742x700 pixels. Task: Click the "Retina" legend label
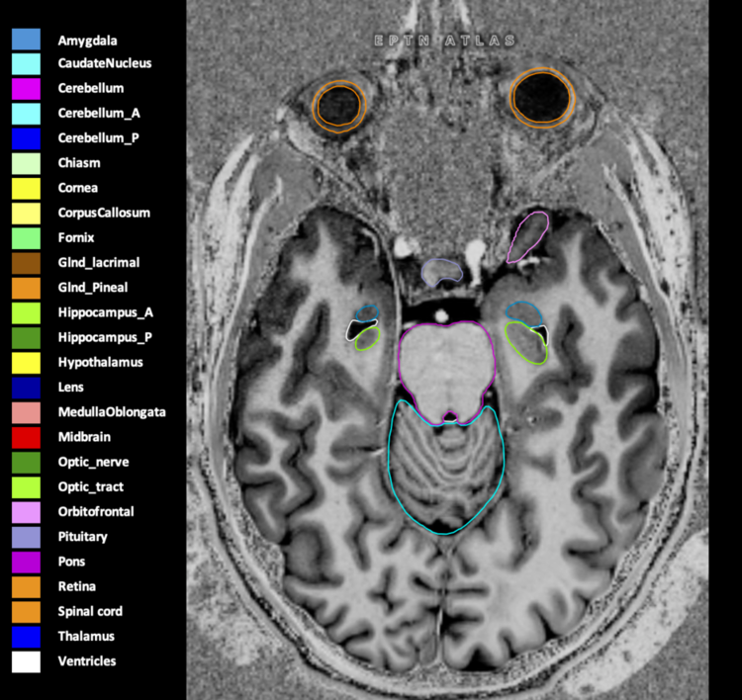click(76, 586)
